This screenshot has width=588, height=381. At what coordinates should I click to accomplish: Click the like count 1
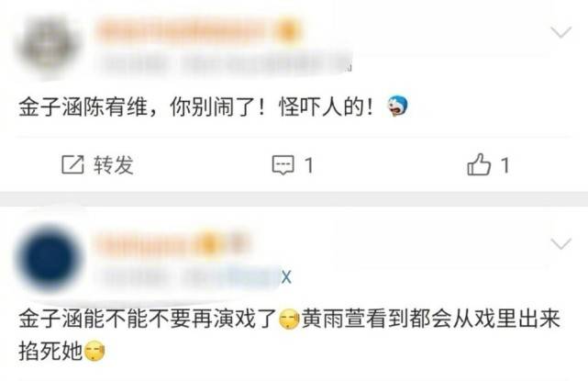[x=505, y=165]
